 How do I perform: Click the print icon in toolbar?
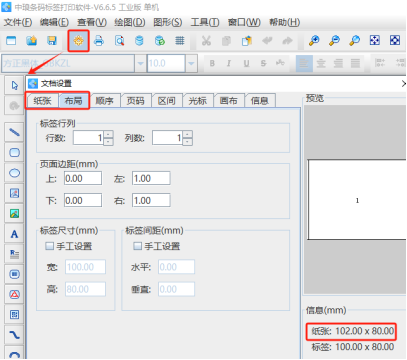(99, 41)
